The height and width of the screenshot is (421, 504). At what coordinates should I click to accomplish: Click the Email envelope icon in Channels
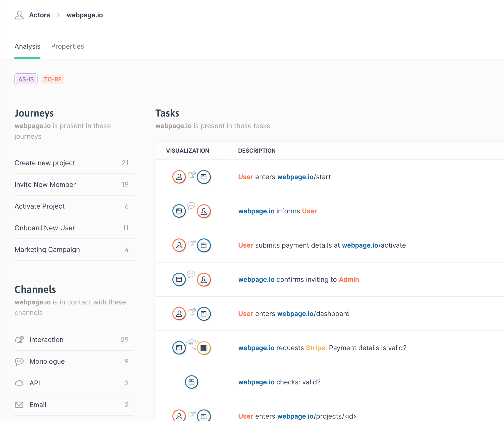[x=19, y=405]
